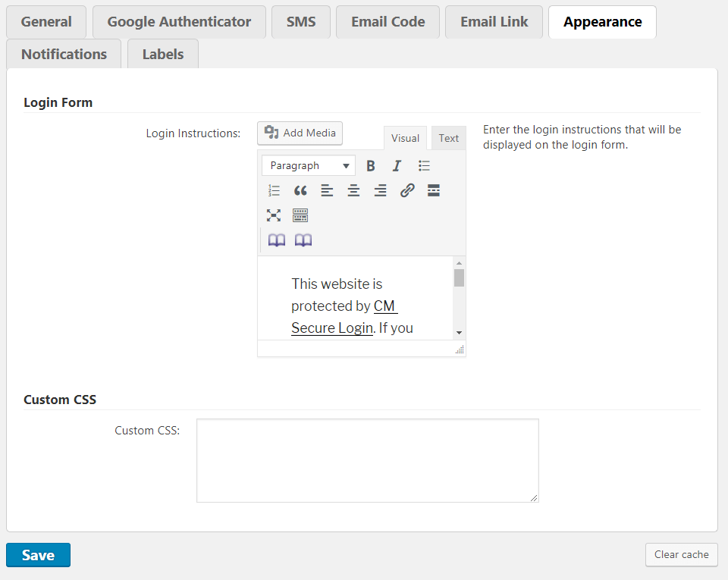Click inside the Custom CSS text area
Viewport: 728px width, 580px height.
pos(367,460)
